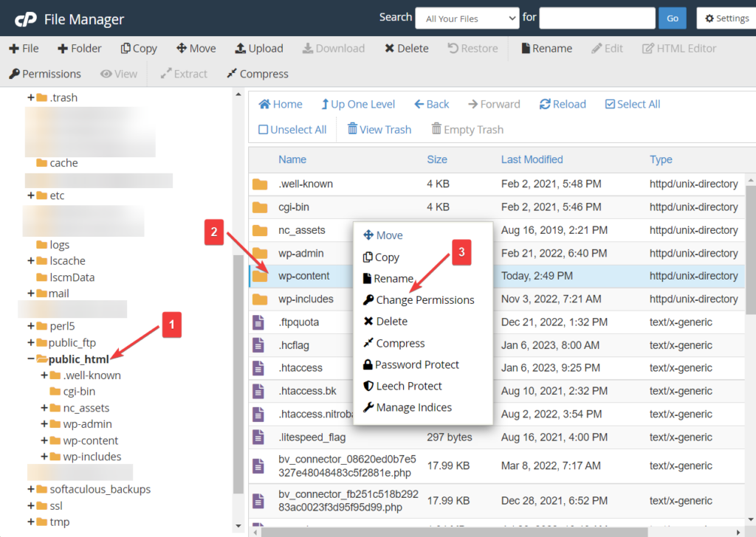756x537 pixels.
Task: Choose Delete in the context menu
Action: pos(385,321)
